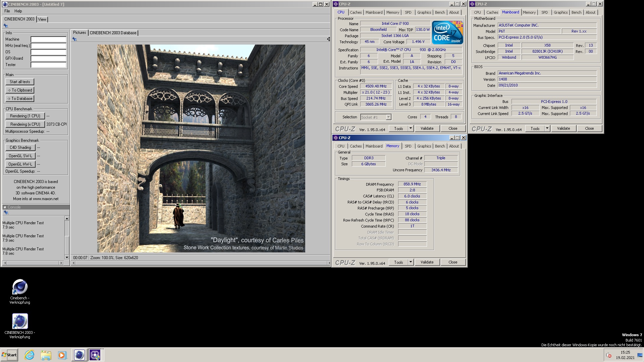The image size is (644, 362).
Task: Click Start all tests button
Action: coord(20,82)
